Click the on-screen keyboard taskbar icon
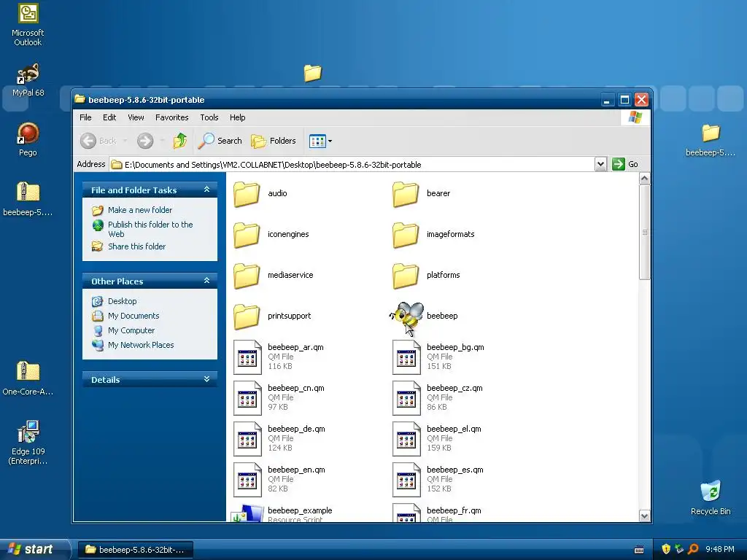Viewport: 747px width, 560px height. coord(639,550)
